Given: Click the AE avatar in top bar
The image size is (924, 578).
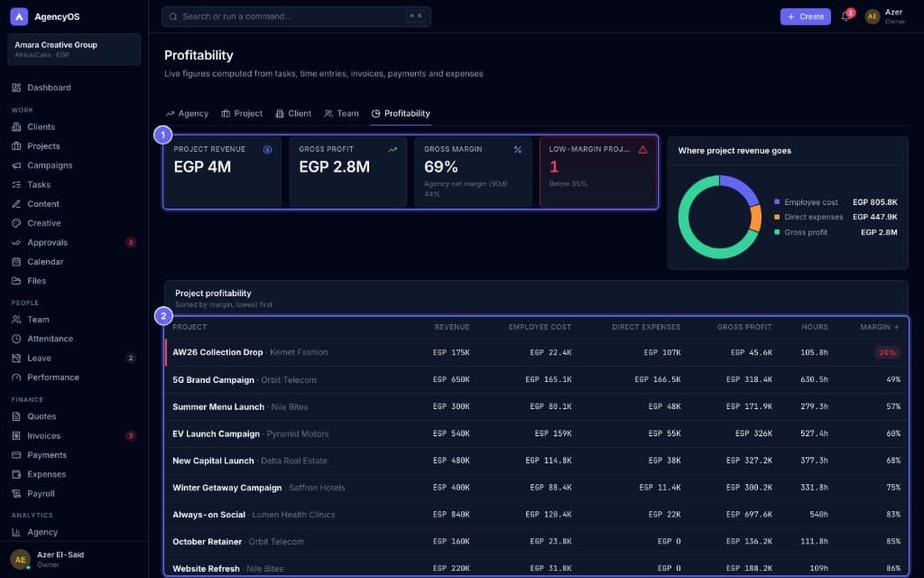Looking at the screenshot, I should pyautogui.click(x=873, y=16).
